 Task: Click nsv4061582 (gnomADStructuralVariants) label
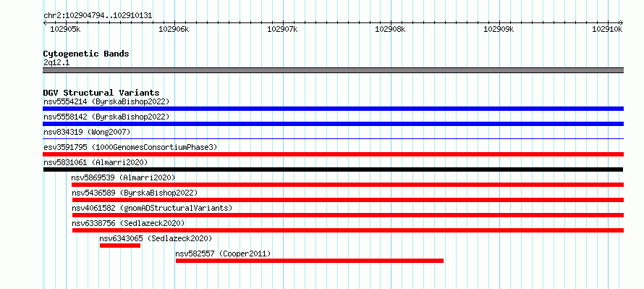pyautogui.click(x=152, y=208)
